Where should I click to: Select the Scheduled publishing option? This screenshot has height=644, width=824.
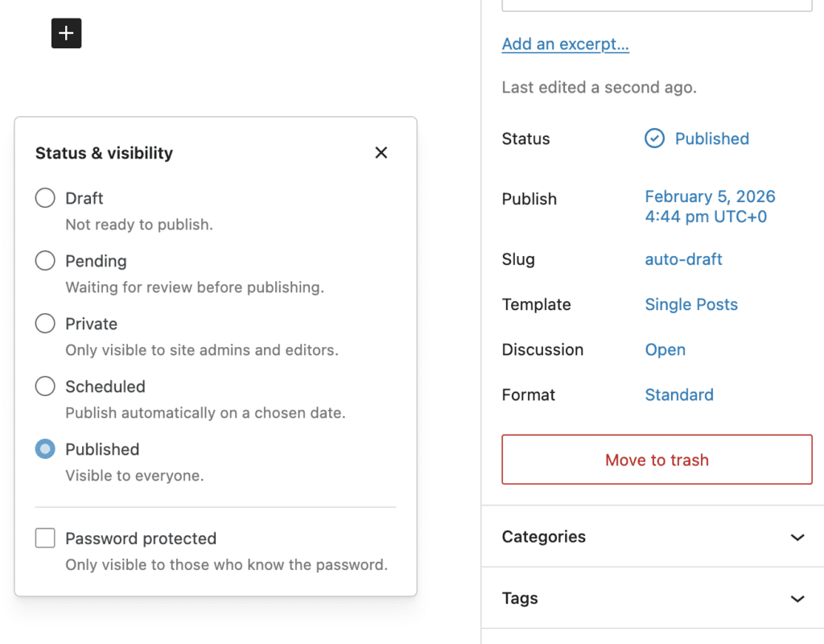[45, 386]
